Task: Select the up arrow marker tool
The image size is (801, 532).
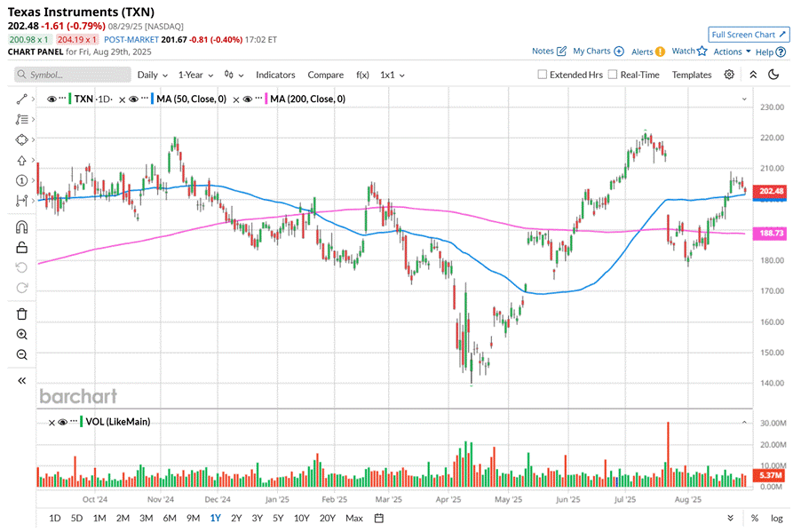Action: tap(21, 161)
